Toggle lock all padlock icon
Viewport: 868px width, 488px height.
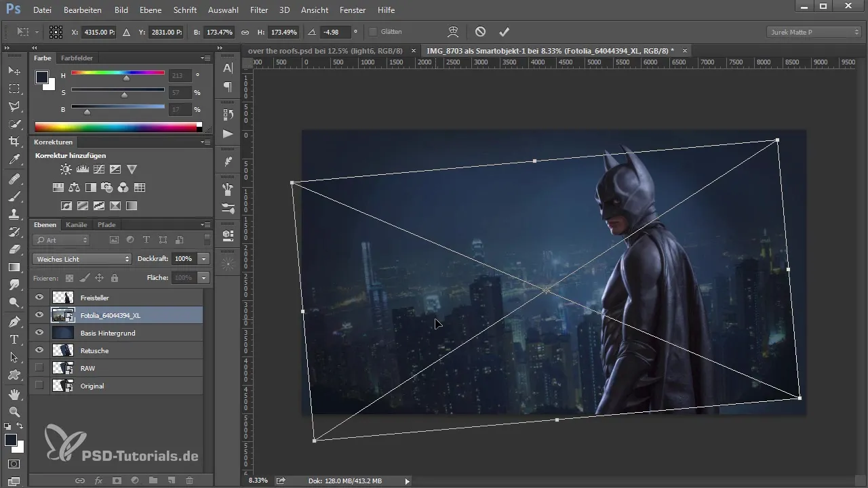tap(115, 278)
